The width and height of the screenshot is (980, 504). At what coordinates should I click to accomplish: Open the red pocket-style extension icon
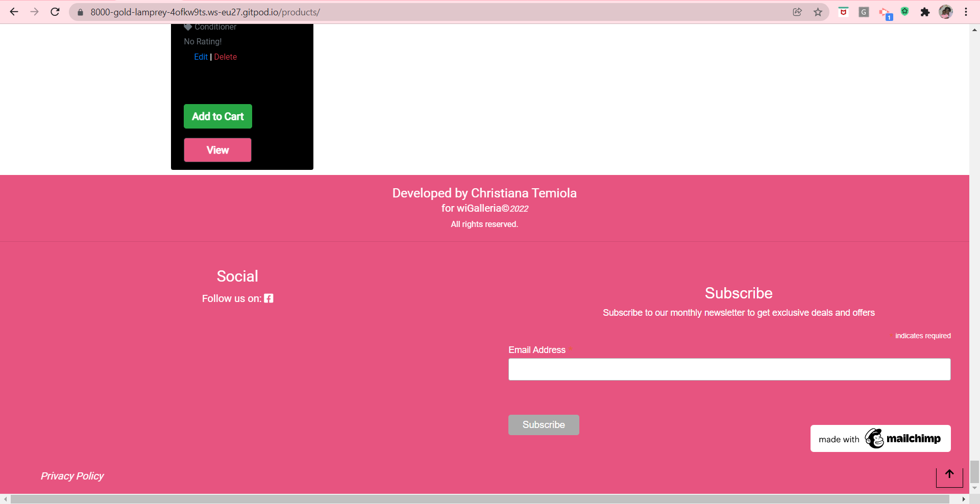[x=843, y=12]
